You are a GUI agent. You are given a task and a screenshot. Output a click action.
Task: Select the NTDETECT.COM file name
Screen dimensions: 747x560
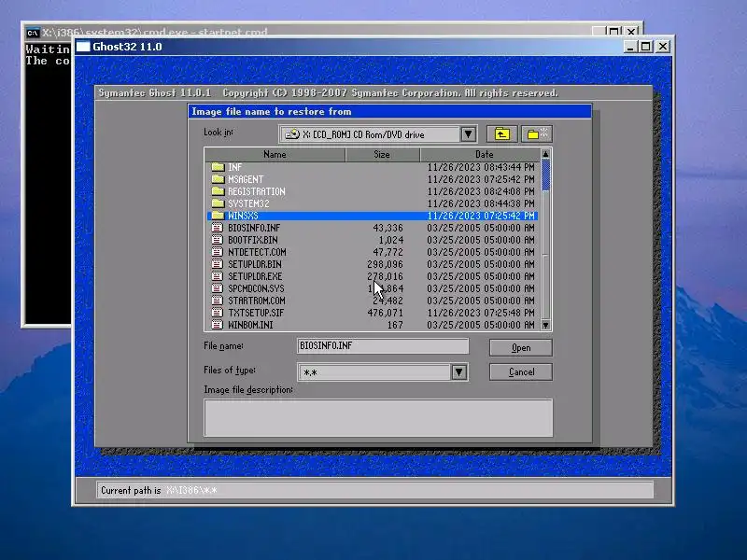(257, 252)
